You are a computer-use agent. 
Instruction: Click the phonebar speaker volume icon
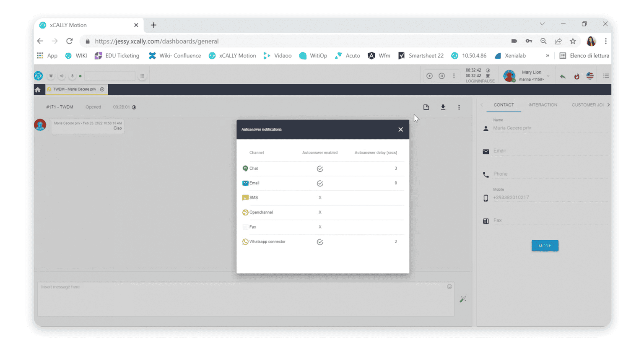point(62,76)
